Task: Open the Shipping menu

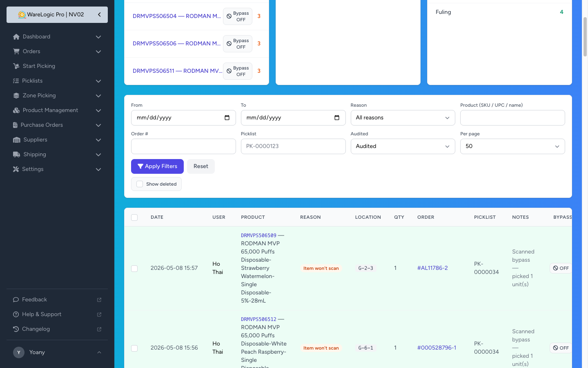Action: (57, 155)
